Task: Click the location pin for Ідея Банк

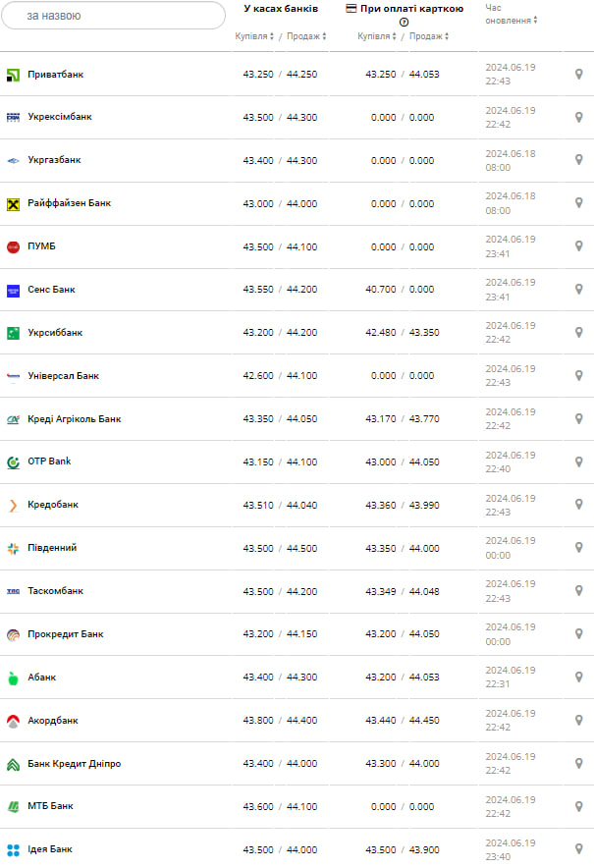Action: pos(578,849)
